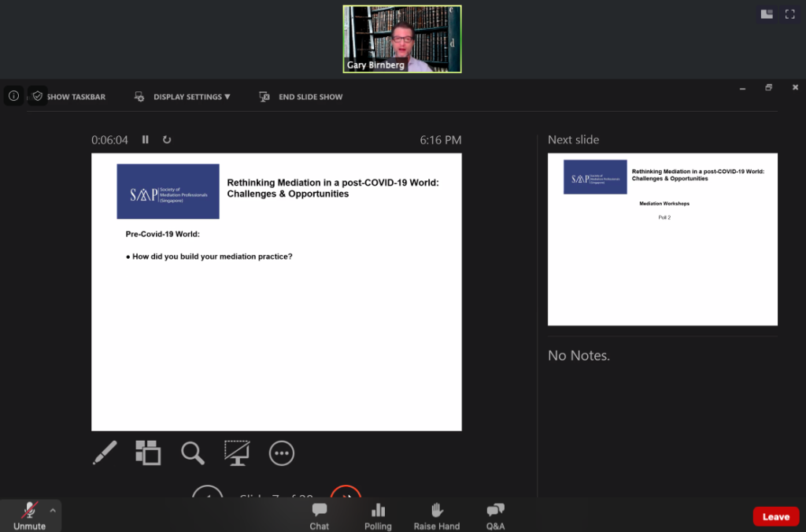This screenshot has height=532, width=806.
Task: Click the Next slide preview thumbnail
Action: [x=663, y=239]
